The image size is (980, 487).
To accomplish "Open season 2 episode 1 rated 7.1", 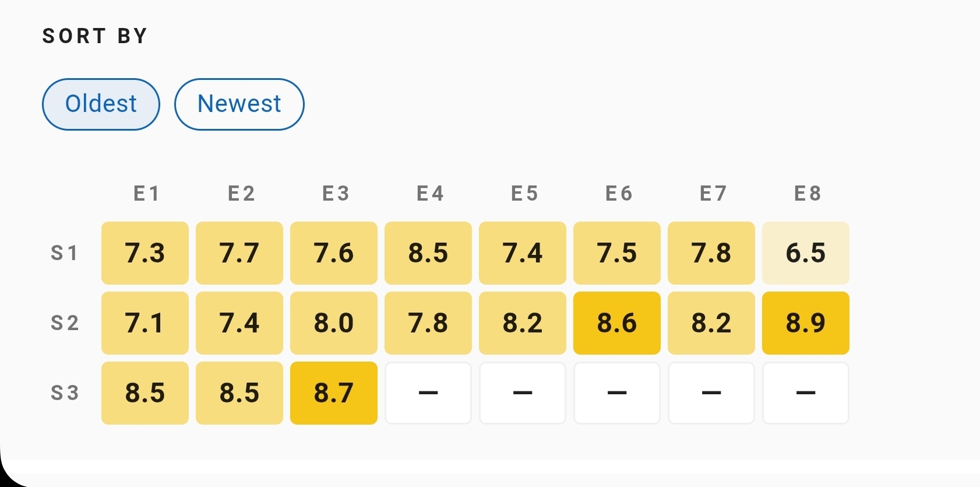I will [145, 323].
